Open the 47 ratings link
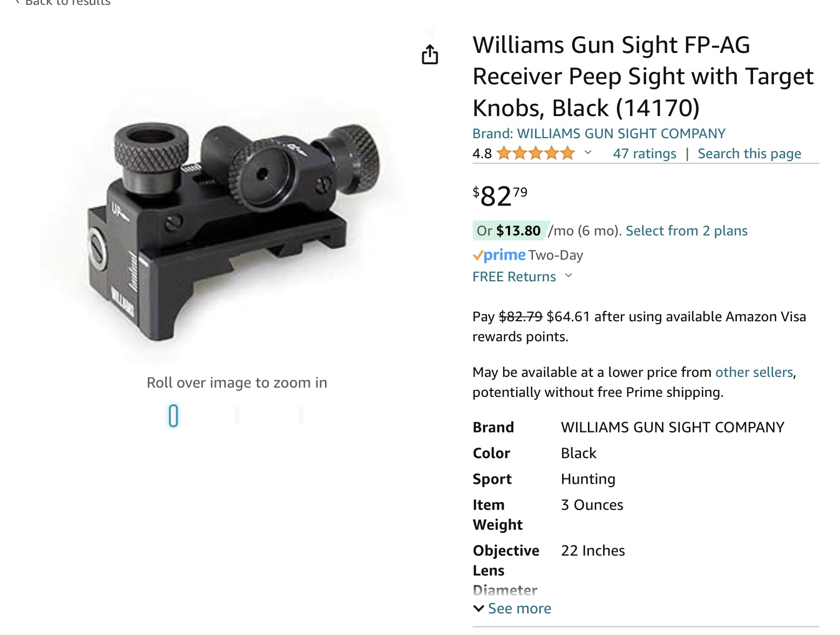This screenshot has width=840, height=635. (x=645, y=154)
